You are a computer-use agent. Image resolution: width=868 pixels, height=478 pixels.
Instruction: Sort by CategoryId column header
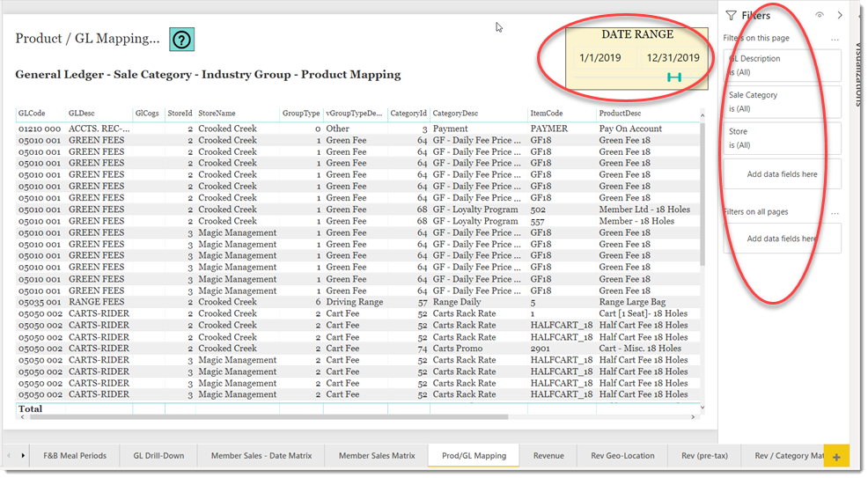click(x=408, y=114)
